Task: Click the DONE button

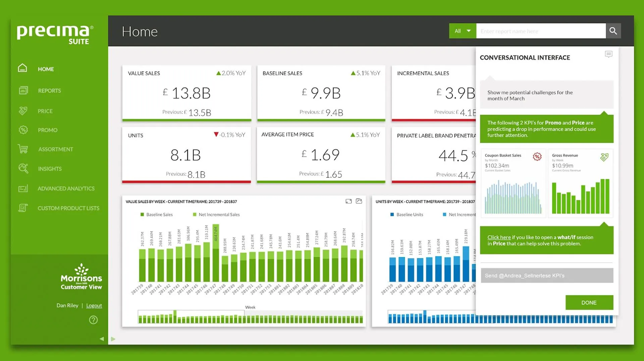Action: click(x=589, y=303)
